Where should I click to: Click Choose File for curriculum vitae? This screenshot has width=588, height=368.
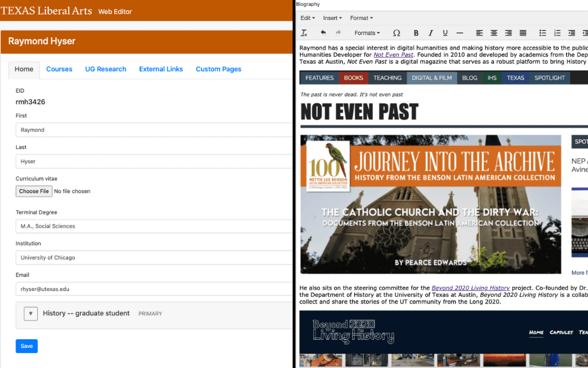pos(34,191)
